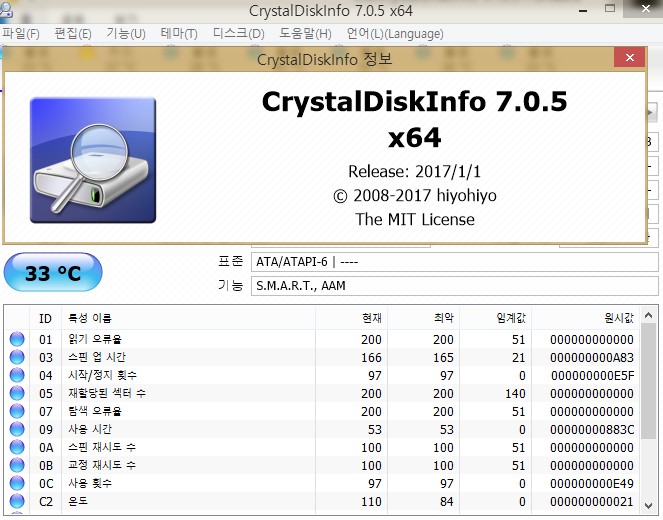
Task: Click the S.M.A.R.T., AAM features field
Action: click(455, 286)
